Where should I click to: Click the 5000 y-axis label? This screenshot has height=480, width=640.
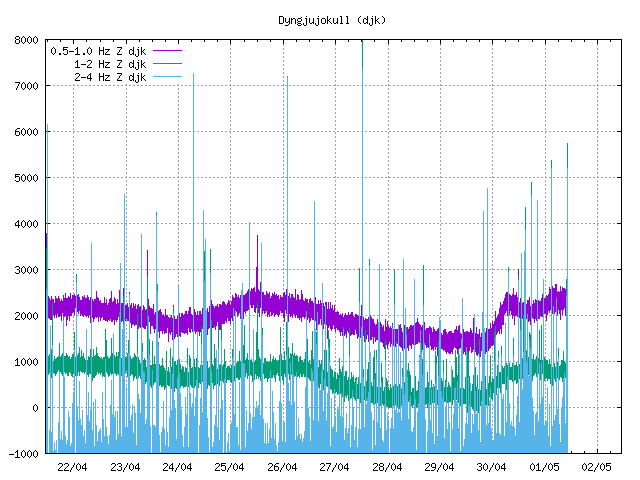[x=26, y=178]
